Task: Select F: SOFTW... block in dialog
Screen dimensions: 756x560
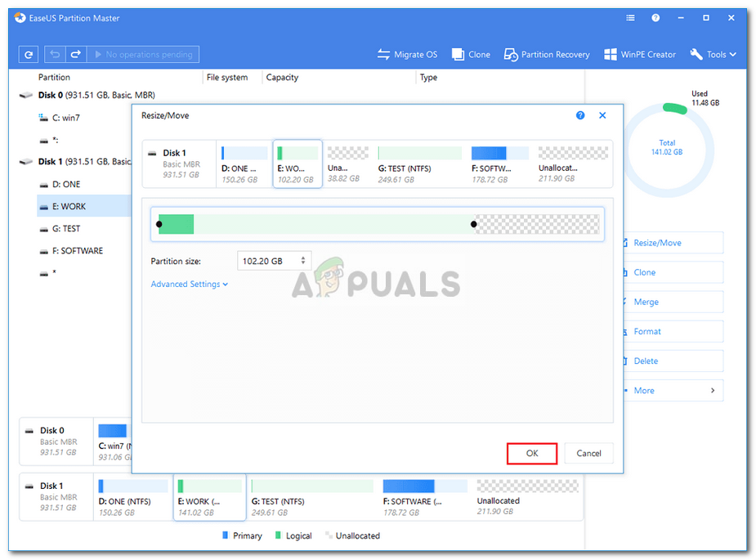Action: pos(499,165)
